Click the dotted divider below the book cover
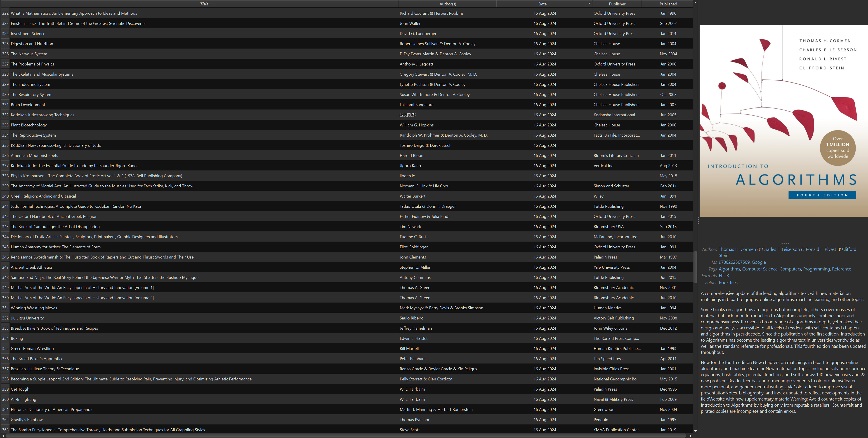 pyautogui.click(x=785, y=243)
